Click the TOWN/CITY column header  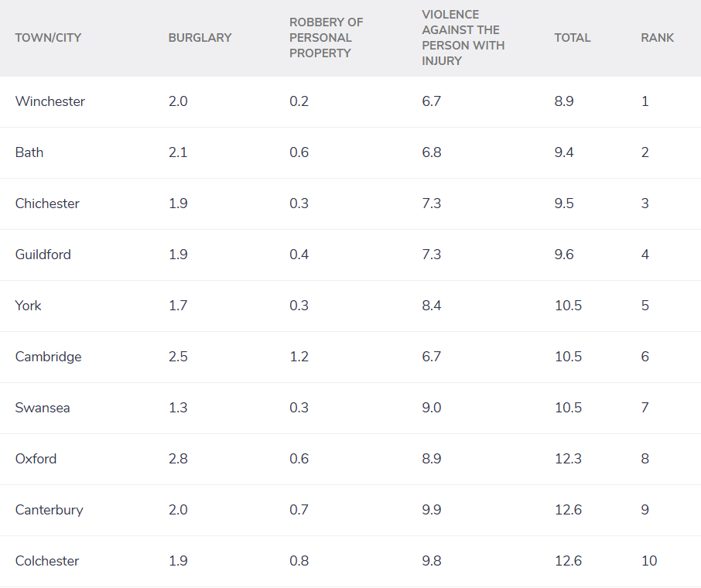pyautogui.click(x=48, y=38)
